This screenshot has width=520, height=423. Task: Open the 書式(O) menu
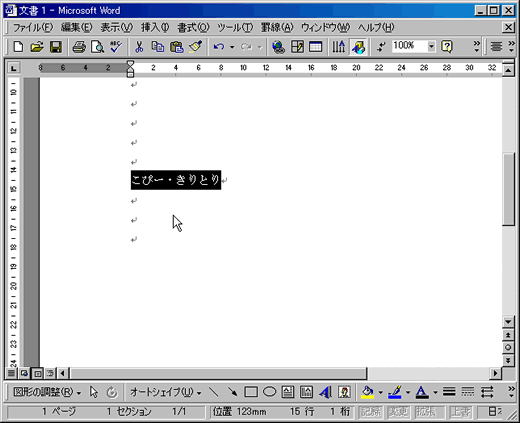(x=193, y=27)
